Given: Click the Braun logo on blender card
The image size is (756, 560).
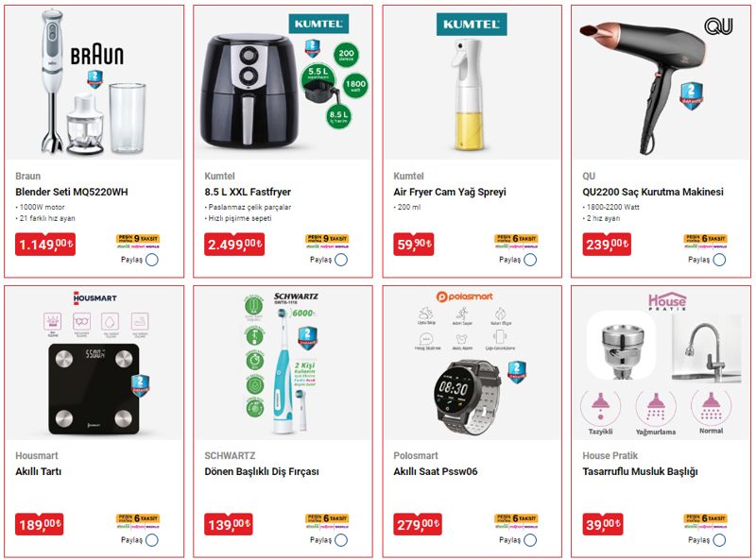Looking at the screenshot, I should click(97, 56).
